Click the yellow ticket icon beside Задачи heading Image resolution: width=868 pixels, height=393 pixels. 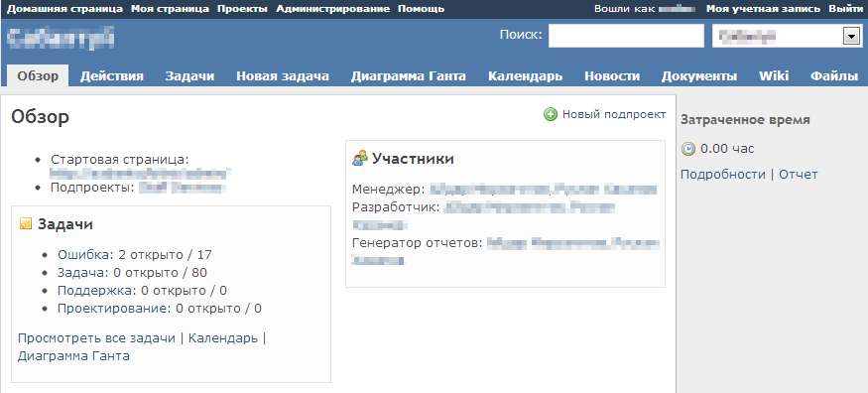[x=26, y=223]
